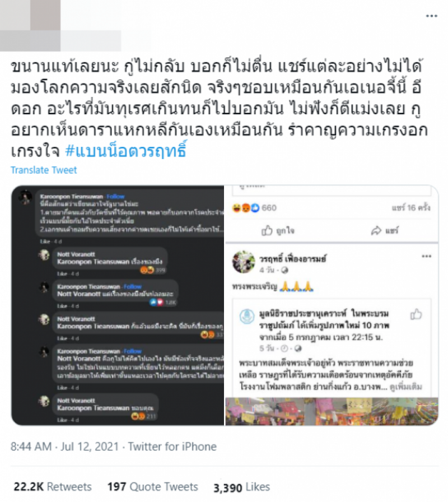
Task: Click the Facebook แชร์ share arrow icon
Action: coord(376,230)
